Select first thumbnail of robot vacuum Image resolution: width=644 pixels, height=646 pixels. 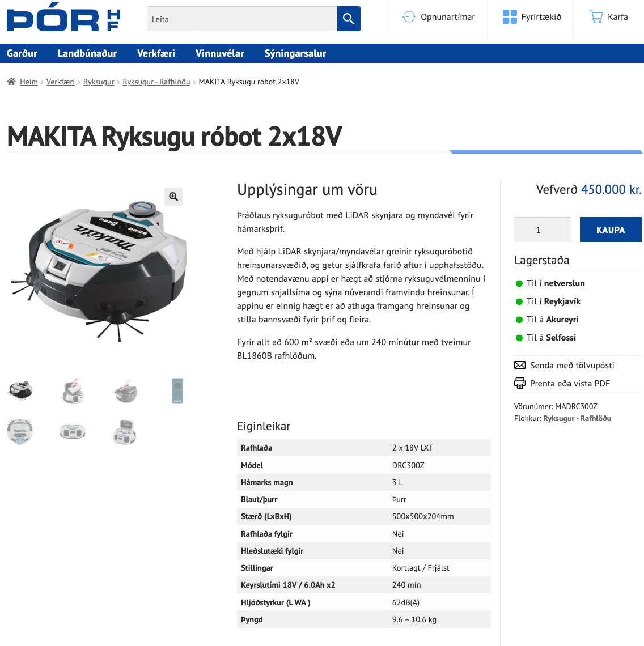20,391
